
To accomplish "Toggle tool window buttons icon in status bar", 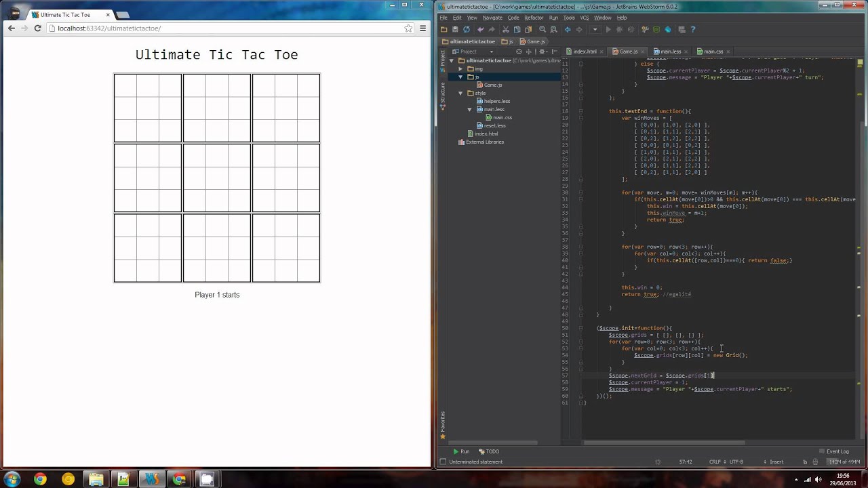I will pyautogui.click(x=443, y=462).
